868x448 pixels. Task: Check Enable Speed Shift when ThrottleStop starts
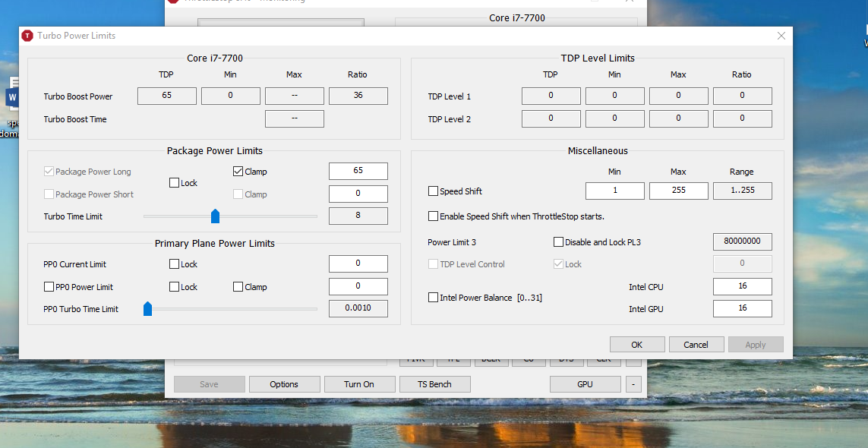433,216
